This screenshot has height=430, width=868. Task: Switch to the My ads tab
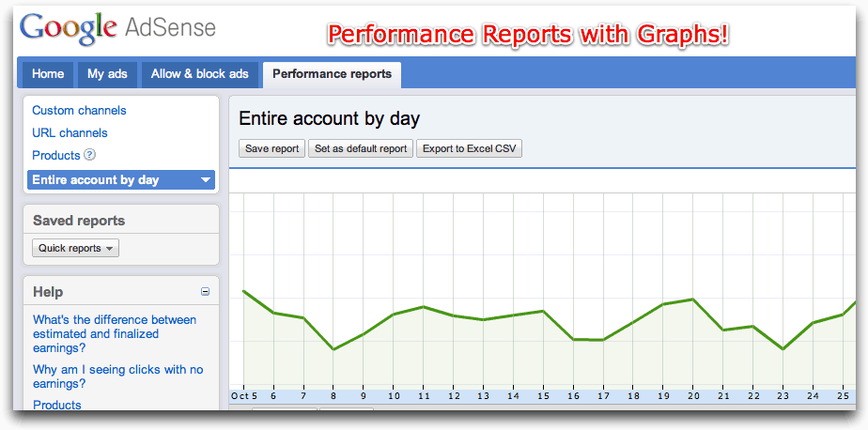point(107,74)
